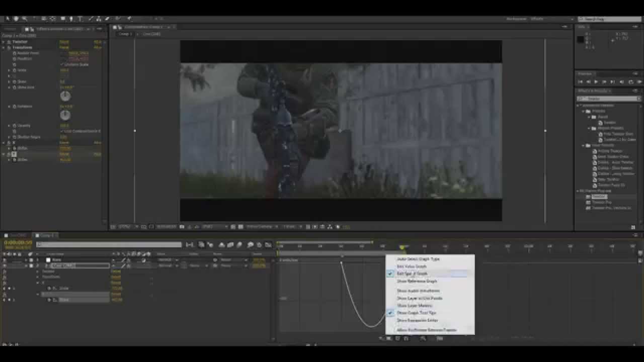Choose Show Audio Waveforms menu item

coord(418,291)
